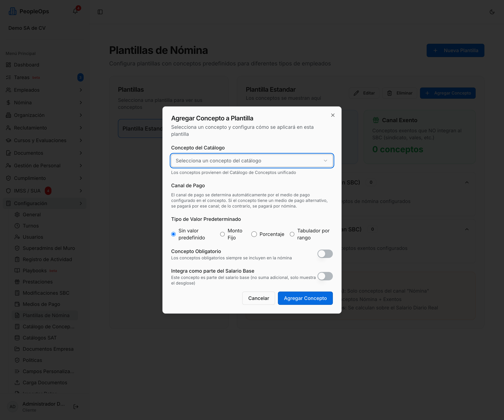Click Editar template button
Viewport: 504px width, 420px height.
[x=364, y=93]
